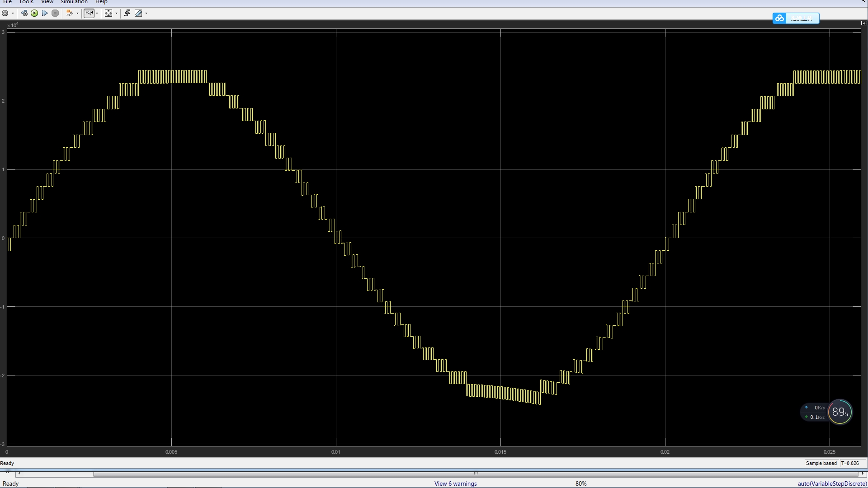Click Scale axes limits icon
Viewport: 868px width, 488px height.
pyautogui.click(x=108, y=13)
